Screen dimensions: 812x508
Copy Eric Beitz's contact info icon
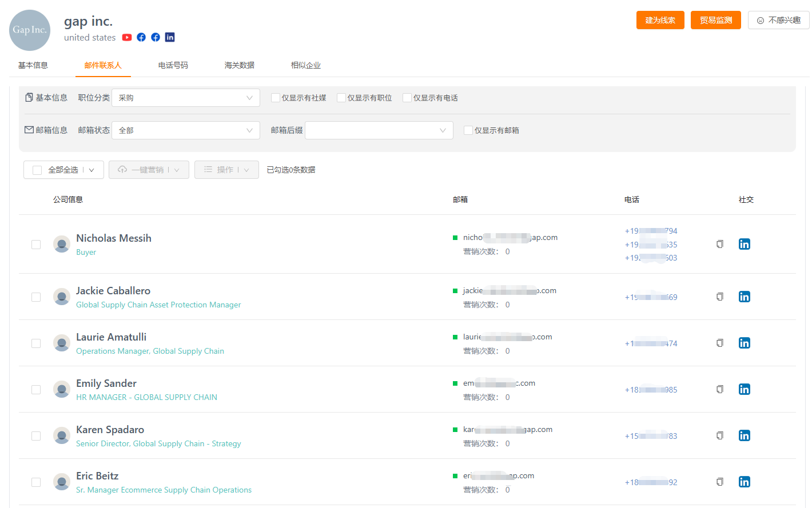pyautogui.click(x=720, y=482)
